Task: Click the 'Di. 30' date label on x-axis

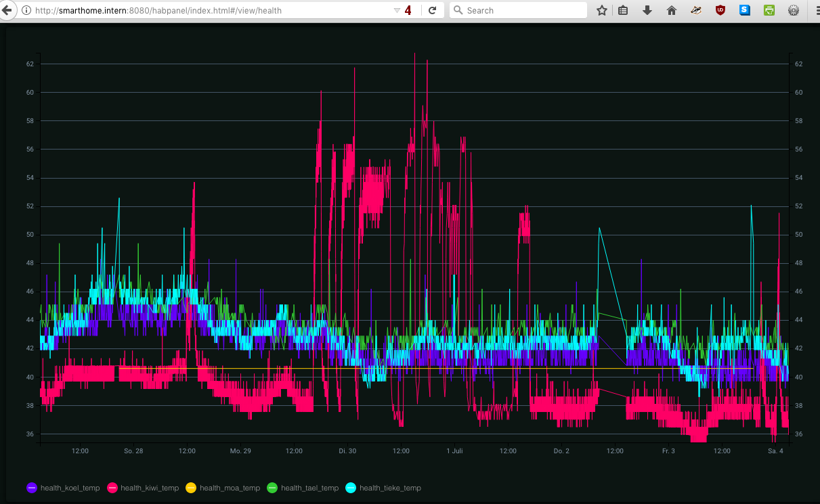Action: click(347, 451)
